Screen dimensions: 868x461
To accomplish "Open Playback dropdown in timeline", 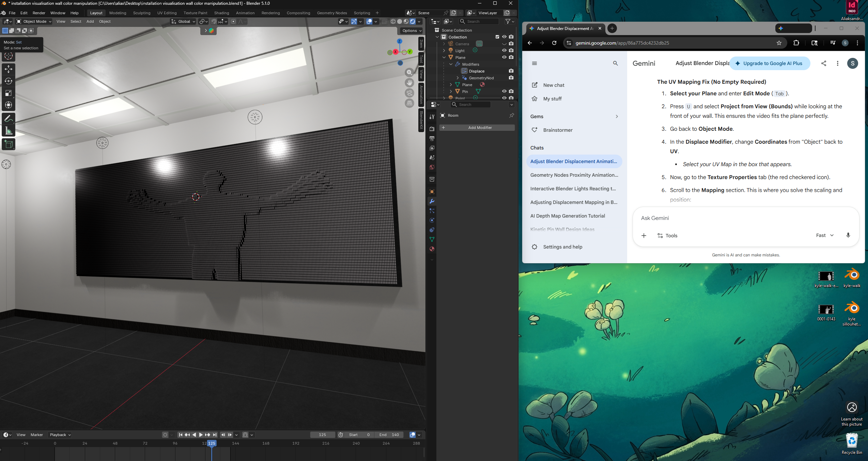I will pyautogui.click(x=60, y=435).
